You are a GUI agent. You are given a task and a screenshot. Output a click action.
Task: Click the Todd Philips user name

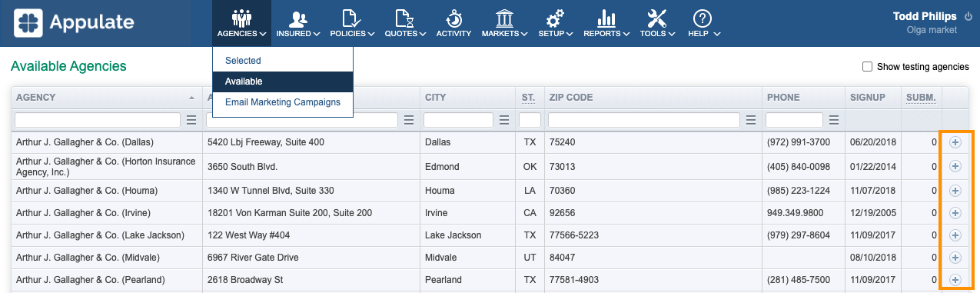[925, 16]
